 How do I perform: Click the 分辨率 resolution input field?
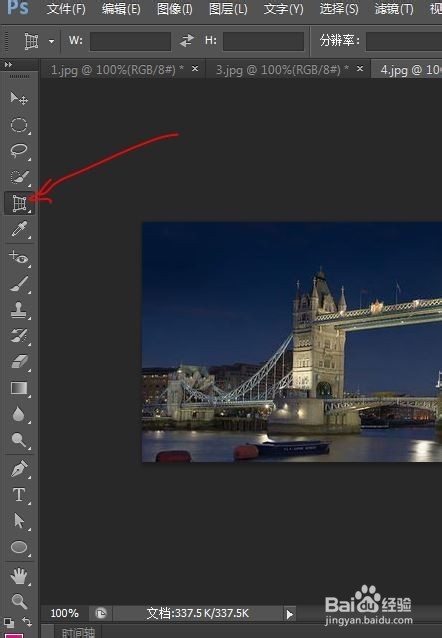click(x=404, y=41)
